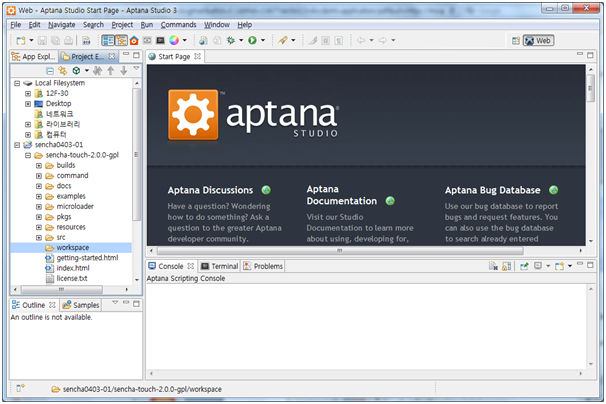Click the Display Selected Console monitor icon
The image size is (606, 404).
point(538,266)
